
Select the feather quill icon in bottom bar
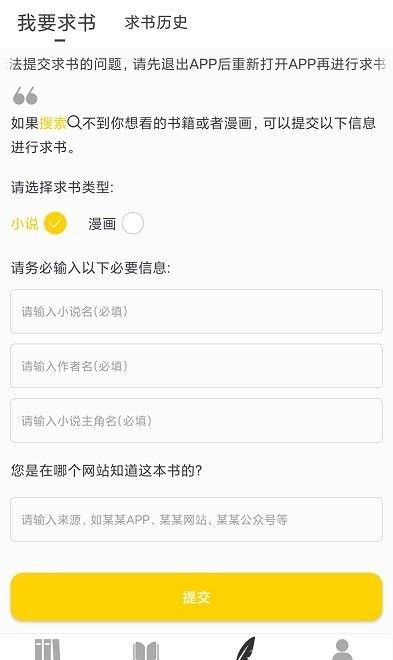tap(245, 649)
